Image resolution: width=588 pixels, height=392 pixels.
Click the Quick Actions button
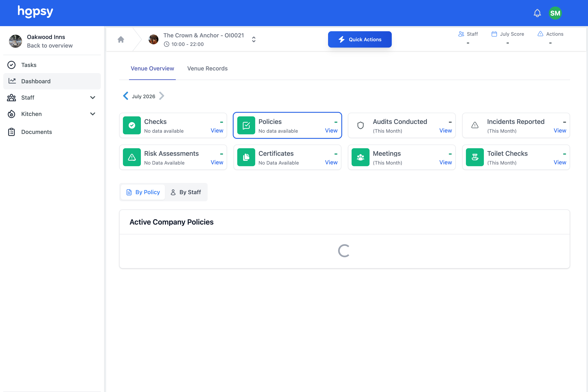pyautogui.click(x=360, y=39)
